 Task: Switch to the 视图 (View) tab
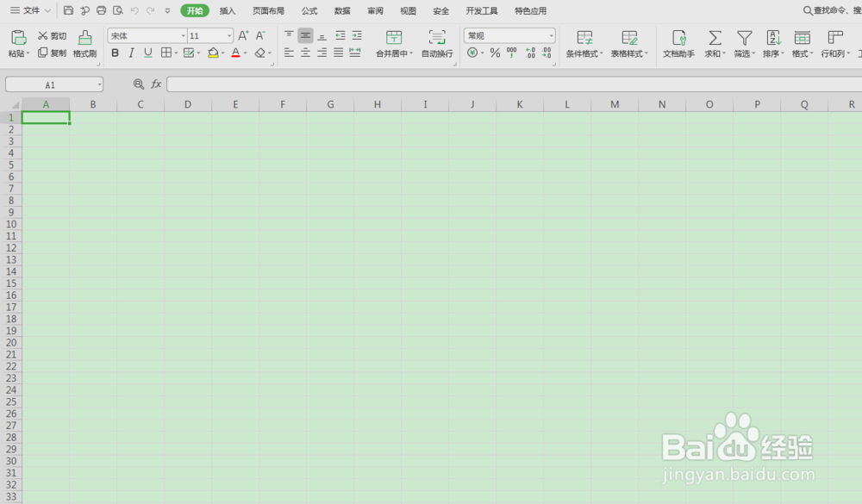click(x=408, y=11)
